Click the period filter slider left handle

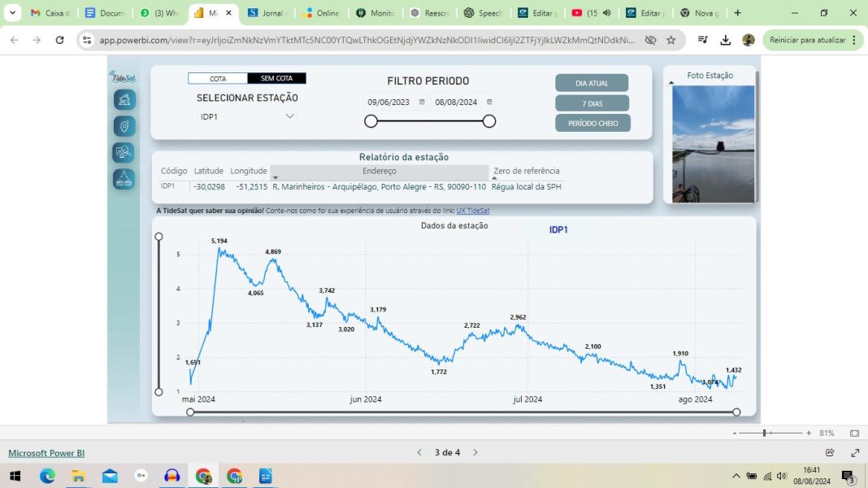tap(371, 121)
